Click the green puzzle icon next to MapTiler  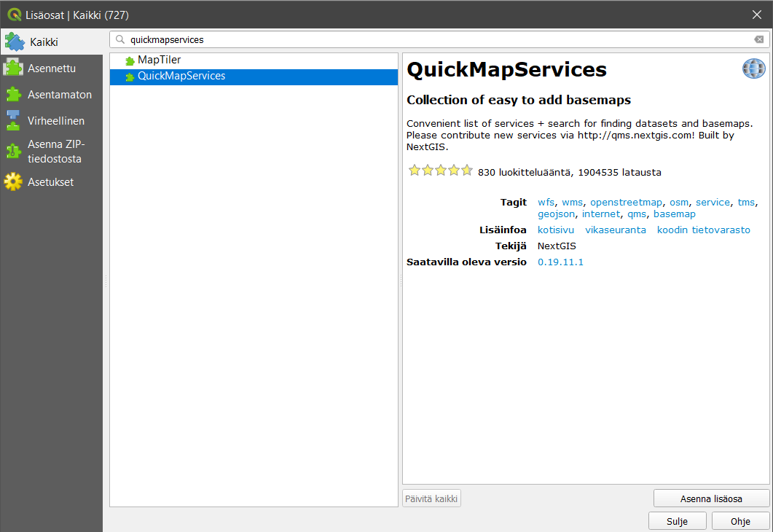tap(130, 60)
